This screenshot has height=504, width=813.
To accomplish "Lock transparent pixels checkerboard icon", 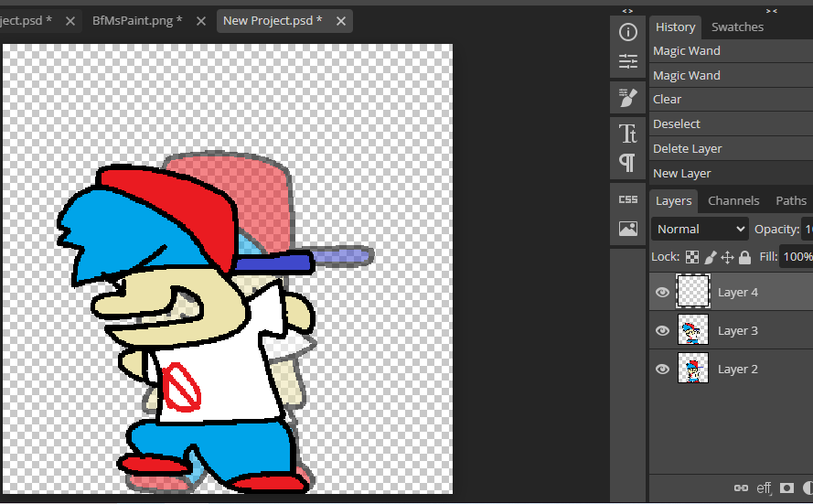I will (x=692, y=257).
